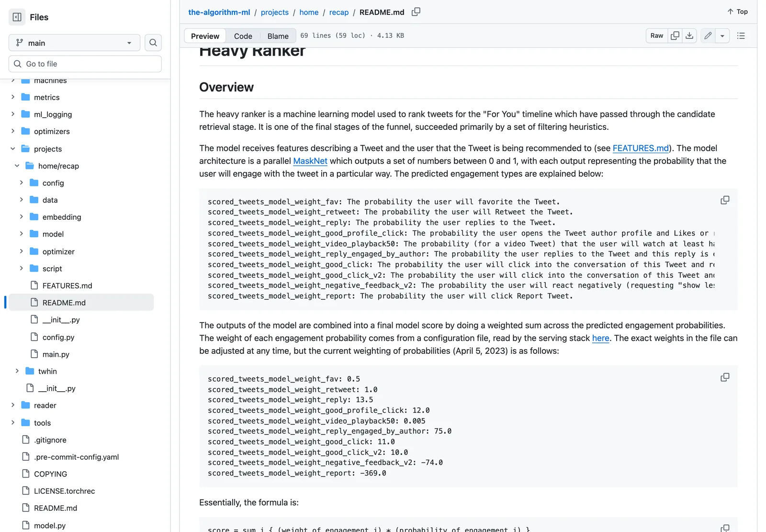Copy engagement descriptions code block

tap(725, 200)
